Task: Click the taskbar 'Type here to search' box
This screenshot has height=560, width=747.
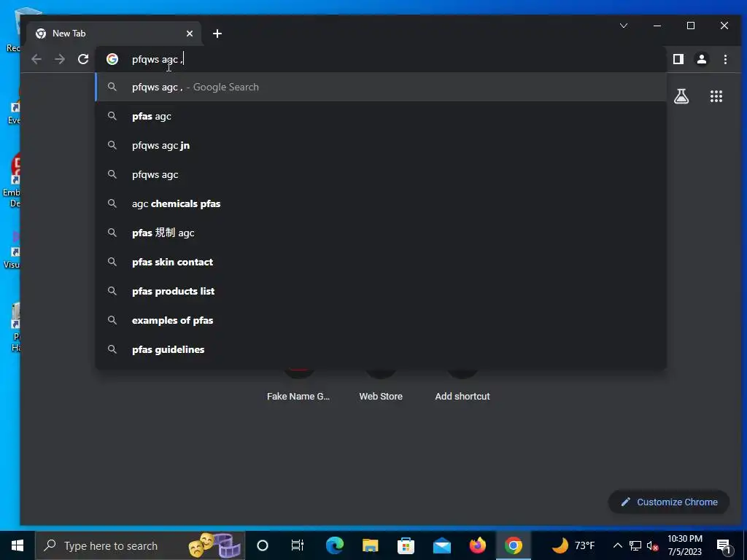Action: (x=140, y=545)
